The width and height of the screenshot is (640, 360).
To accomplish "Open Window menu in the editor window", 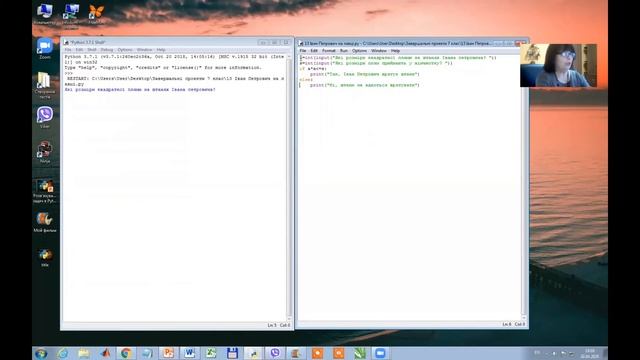I will 379,51.
